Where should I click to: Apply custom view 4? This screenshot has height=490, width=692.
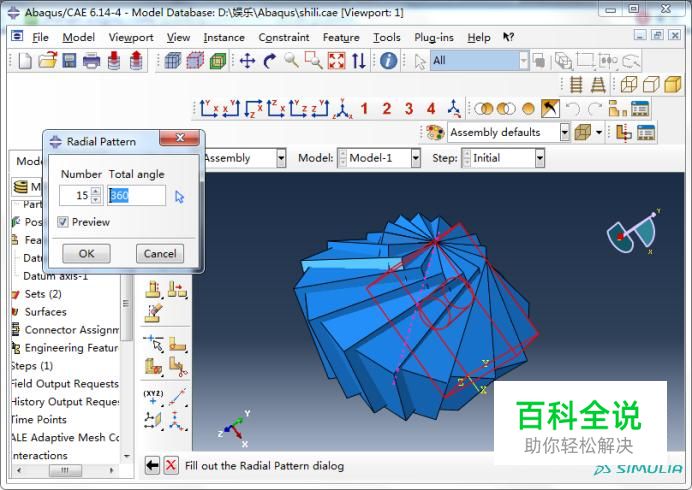(431, 109)
